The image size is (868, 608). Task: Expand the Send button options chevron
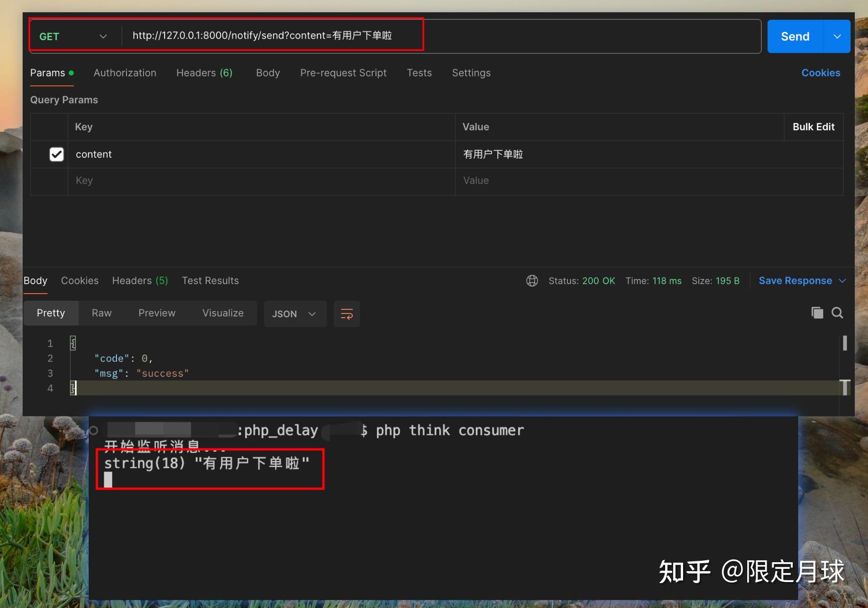point(838,36)
